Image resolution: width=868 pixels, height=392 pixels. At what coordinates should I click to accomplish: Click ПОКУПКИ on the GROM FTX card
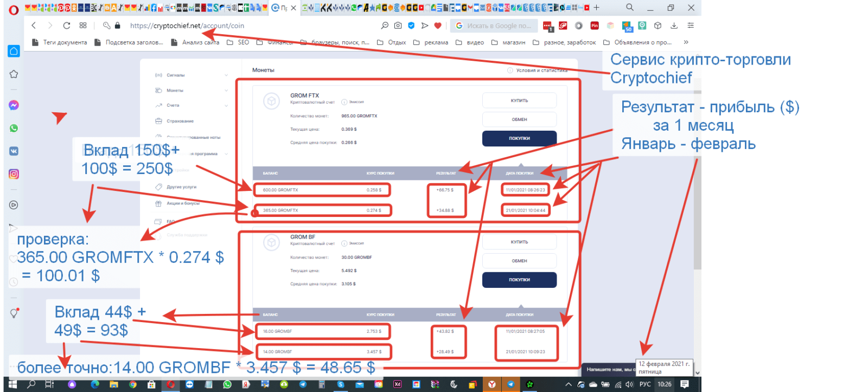(519, 138)
